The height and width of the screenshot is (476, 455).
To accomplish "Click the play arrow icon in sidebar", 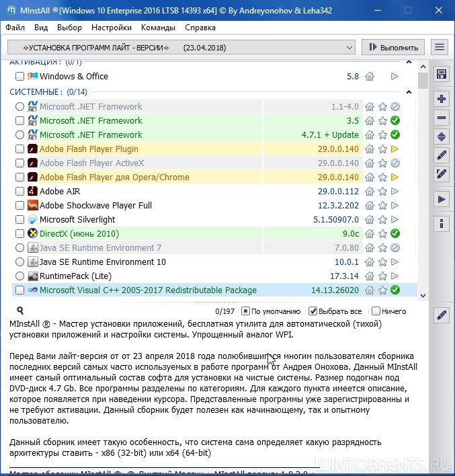I will pos(442,200).
